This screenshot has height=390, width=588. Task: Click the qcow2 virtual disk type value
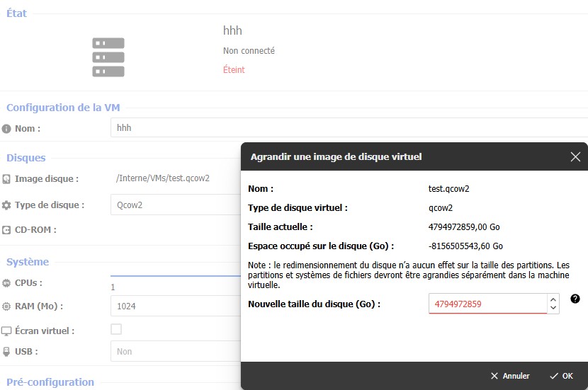(441, 208)
